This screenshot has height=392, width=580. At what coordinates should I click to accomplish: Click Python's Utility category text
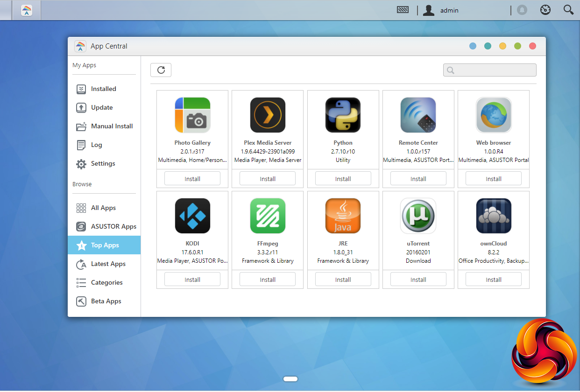point(343,160)
